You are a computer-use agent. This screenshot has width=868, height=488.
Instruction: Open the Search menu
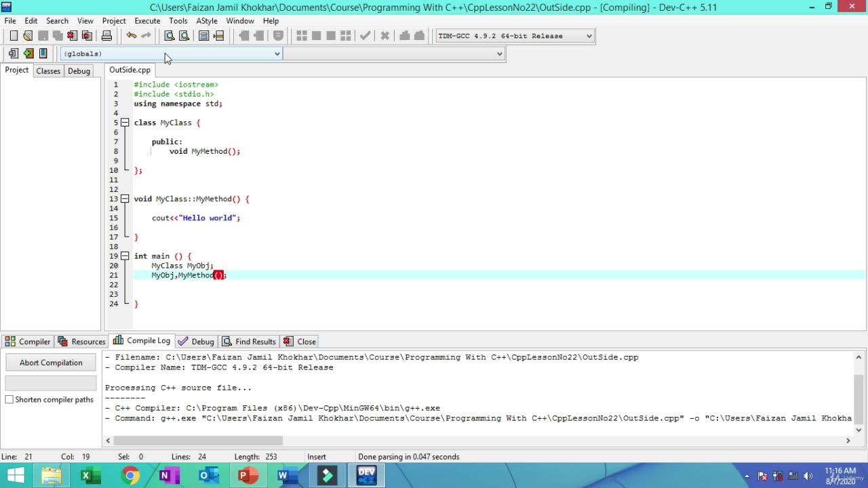(x=57, y=21)
